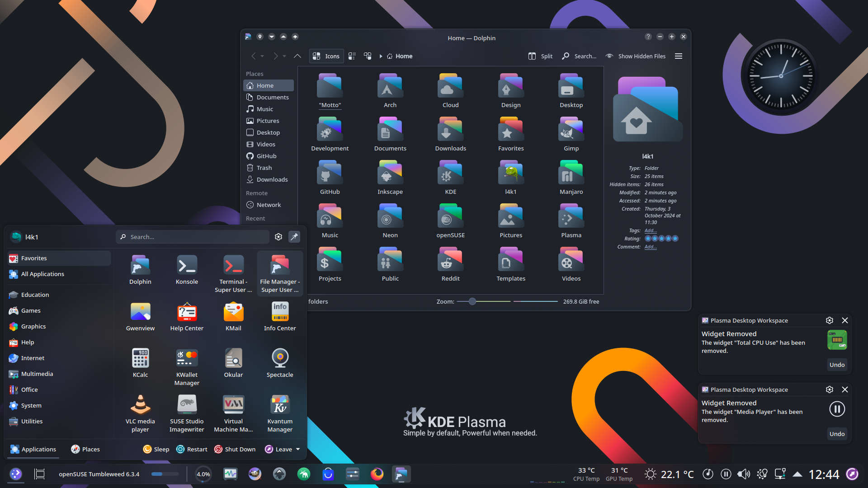Click the Firefox icon in the taskbar

point(377,474)
